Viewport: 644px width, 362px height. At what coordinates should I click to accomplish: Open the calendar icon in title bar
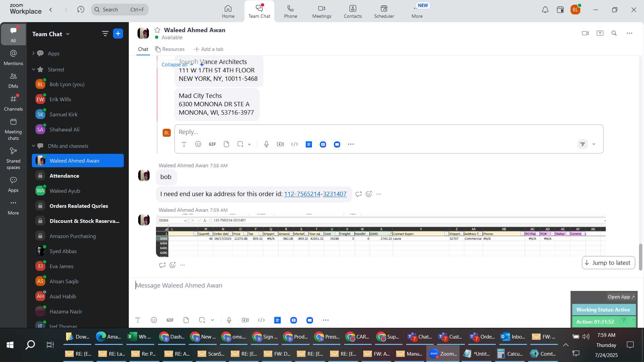(560, 10)
